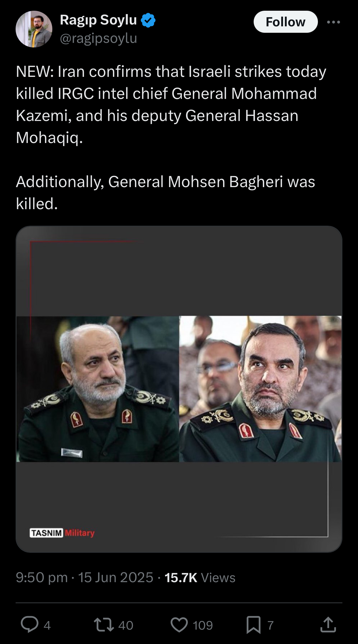The image size is (358, 644).
Task: Open the left general's photo
Action: point(98,389)
